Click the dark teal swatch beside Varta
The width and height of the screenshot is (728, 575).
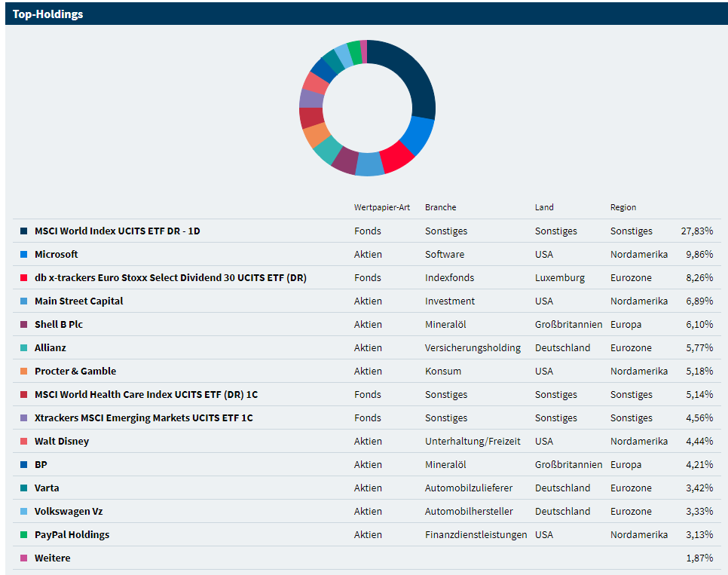(x=23, y=488)
